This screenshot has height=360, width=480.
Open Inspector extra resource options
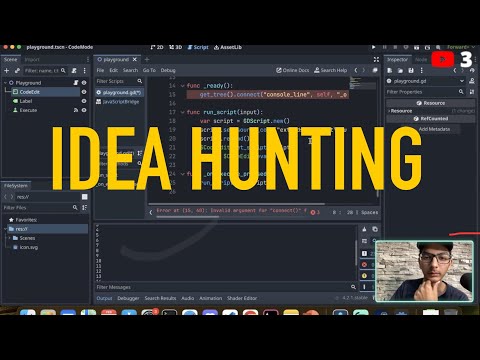421,71
